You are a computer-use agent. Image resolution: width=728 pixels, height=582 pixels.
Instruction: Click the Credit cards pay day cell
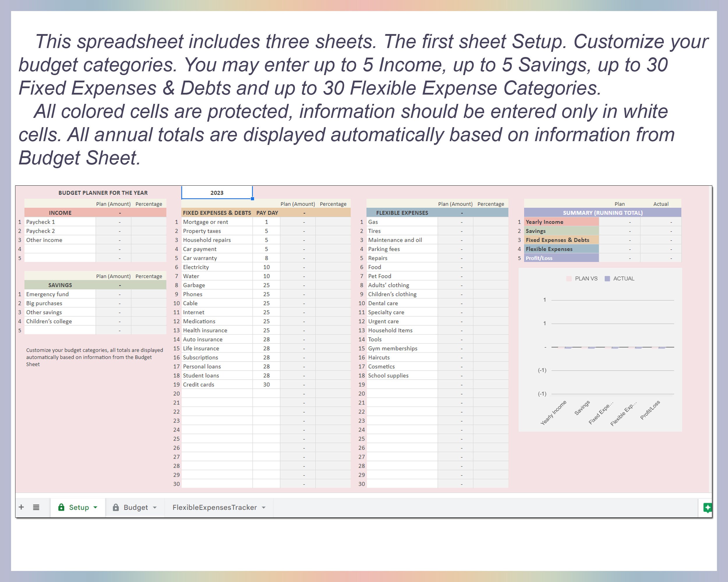click(x=266, y=384)
